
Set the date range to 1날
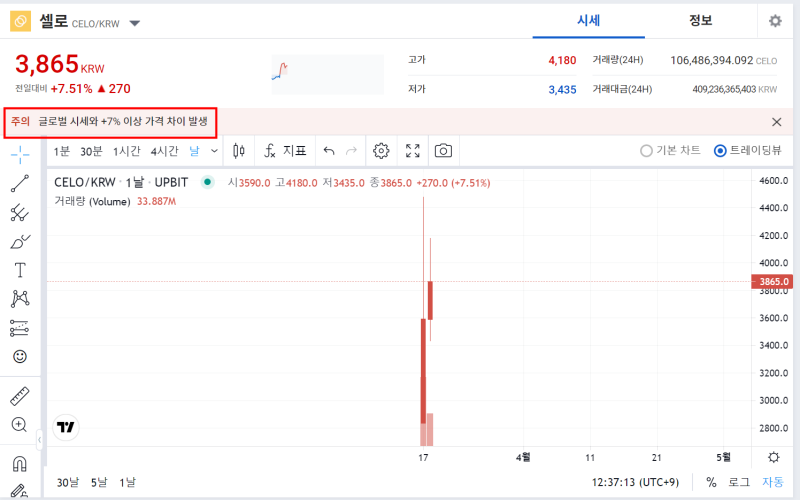pos(128,482)
